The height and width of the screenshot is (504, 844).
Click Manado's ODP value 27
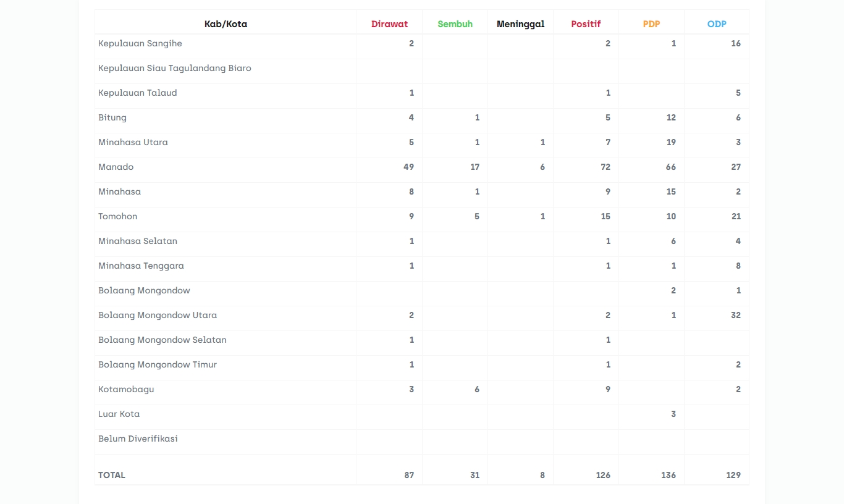pyautogui.click(x=736, y=167)
